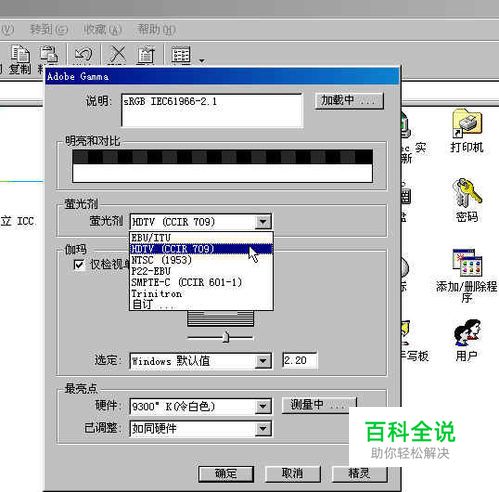This screenshot has width=499, height=492.
Task: Select EBU/ITU from phosphors list
Action: pyautogui.click(x=201, y=238)
